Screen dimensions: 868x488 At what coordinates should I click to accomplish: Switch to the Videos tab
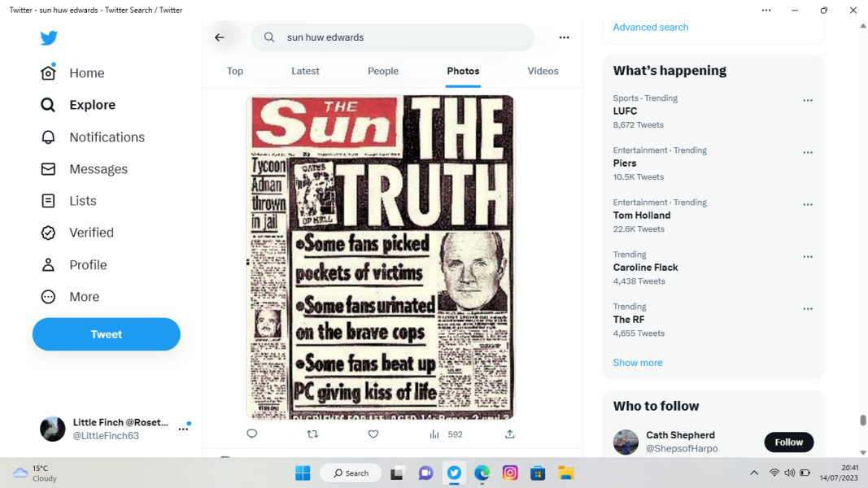pyautogui.click(x=543, y=71)
